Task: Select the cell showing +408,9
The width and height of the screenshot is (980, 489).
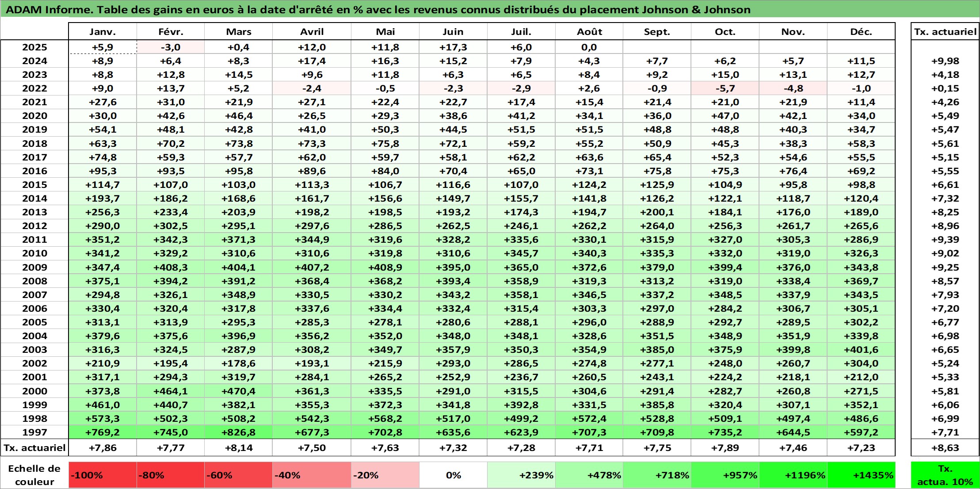Action: [x=385, y=267]
